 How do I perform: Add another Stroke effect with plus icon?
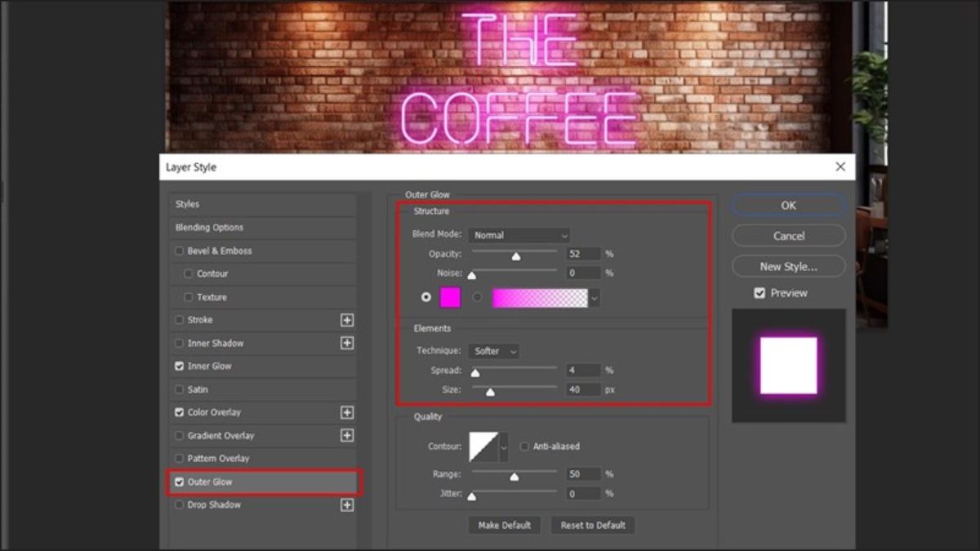[x=347, y=320]
